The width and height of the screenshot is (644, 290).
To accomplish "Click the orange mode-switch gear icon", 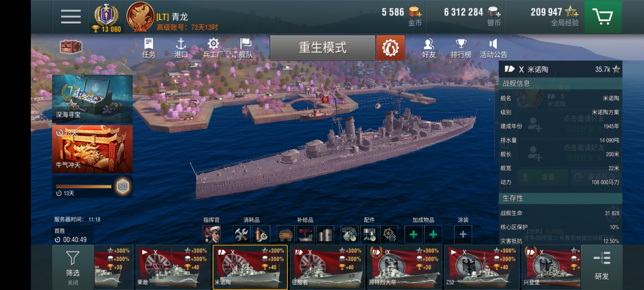I will (390, 48).
